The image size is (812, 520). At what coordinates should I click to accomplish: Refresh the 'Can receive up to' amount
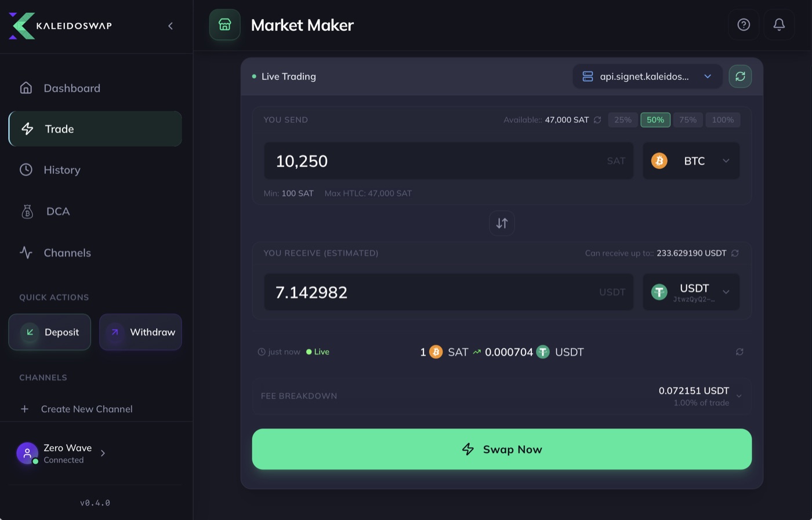[x=735, y=253]
